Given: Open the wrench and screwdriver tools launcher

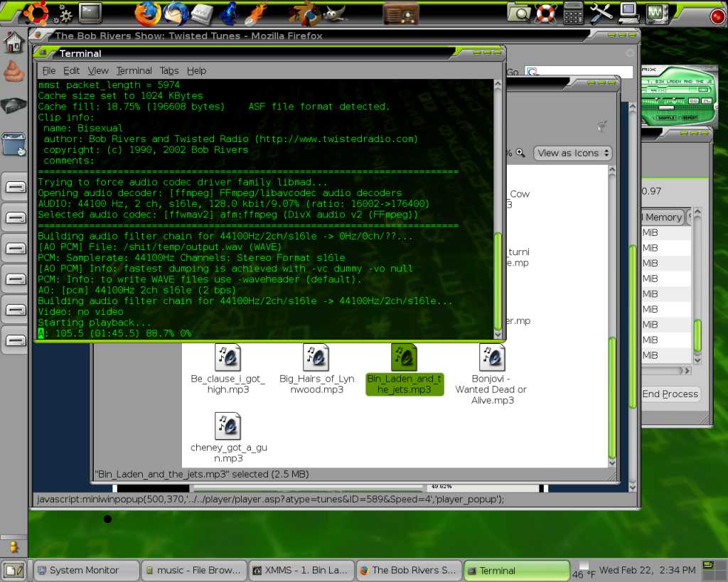Looking at the screenshot, I should click(601, 13).
